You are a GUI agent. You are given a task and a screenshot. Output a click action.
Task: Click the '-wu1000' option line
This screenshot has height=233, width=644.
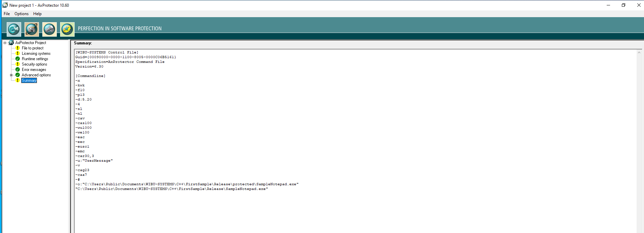click(83, 128)
